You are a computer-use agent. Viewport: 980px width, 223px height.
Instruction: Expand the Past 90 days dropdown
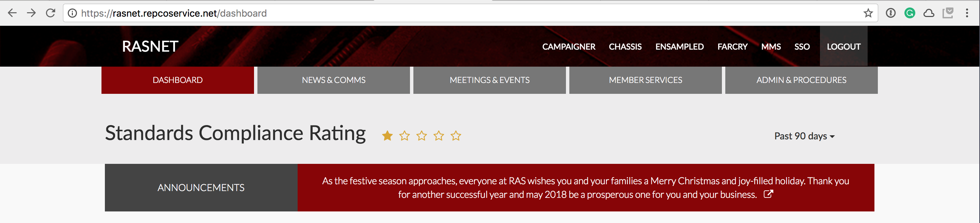(804, 136)
